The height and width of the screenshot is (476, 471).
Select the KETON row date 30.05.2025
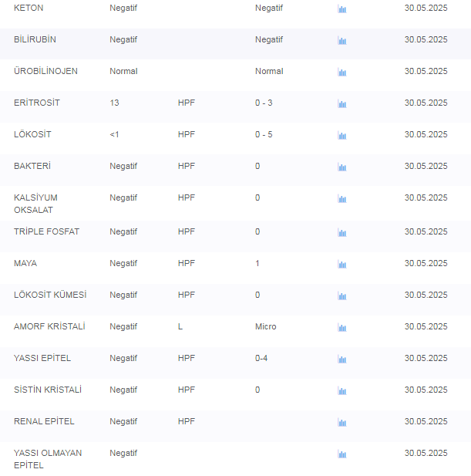pyautogui.click(x=426, y=8)
